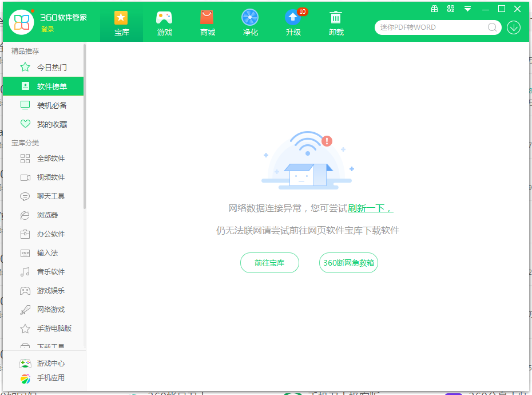Viewport: 532px width, 395px height.
Task: Click the 刷新一下 refresh link
Action: point(371,208)
